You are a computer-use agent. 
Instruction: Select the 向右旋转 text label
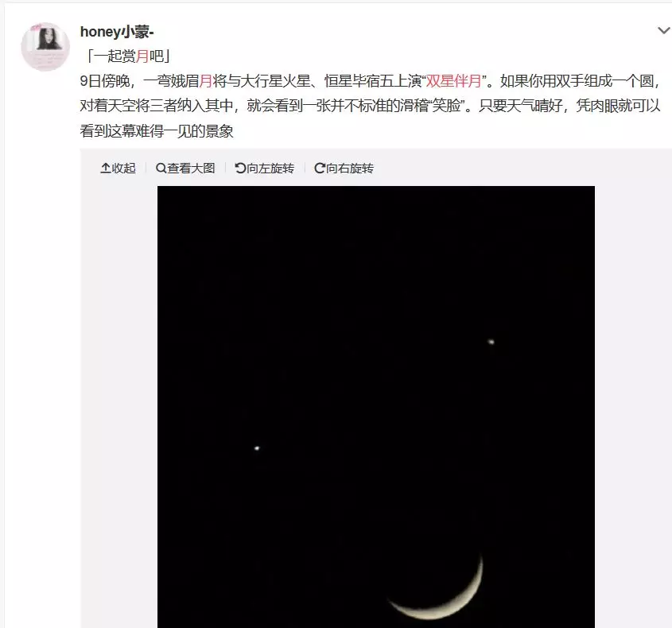click(x=350, y=169)
